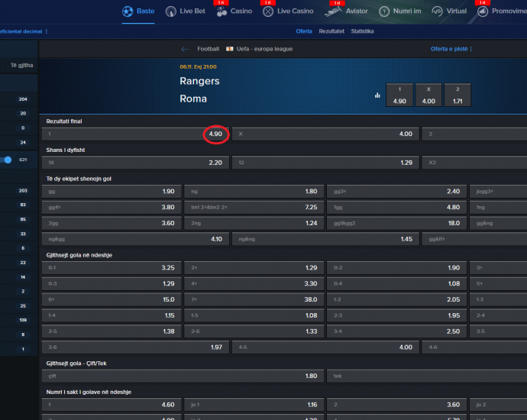Select the 1X double chance odds 2.20
527x420 pixels.
pyautogui.click(x=135, y=163)
